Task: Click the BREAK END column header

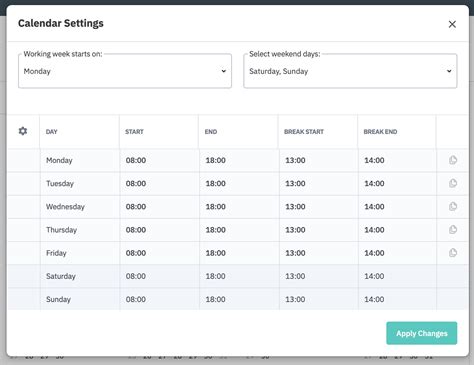Action: [380, 132]
